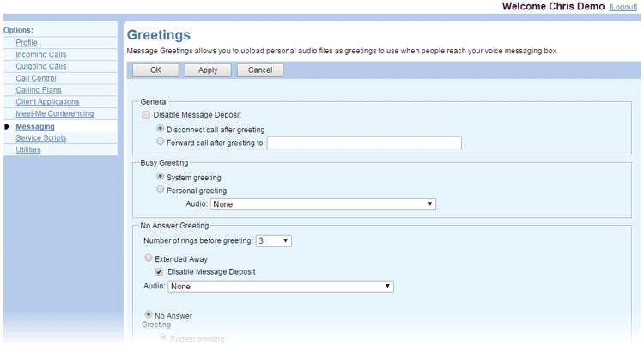This screenshot has height=346, width=644.
Task: Click the forward call number field
Action: [x=364, y=143]
